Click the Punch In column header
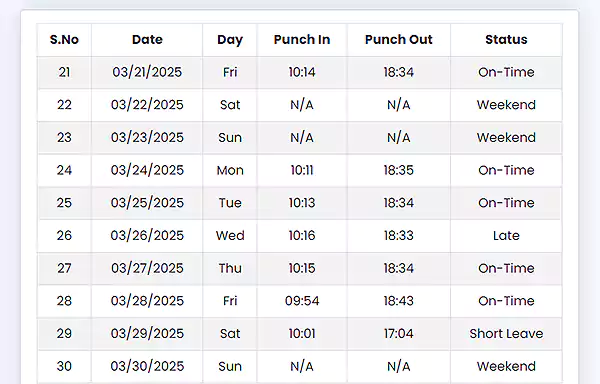The width and height of the screenshot is (600, 384). [302, 40]
